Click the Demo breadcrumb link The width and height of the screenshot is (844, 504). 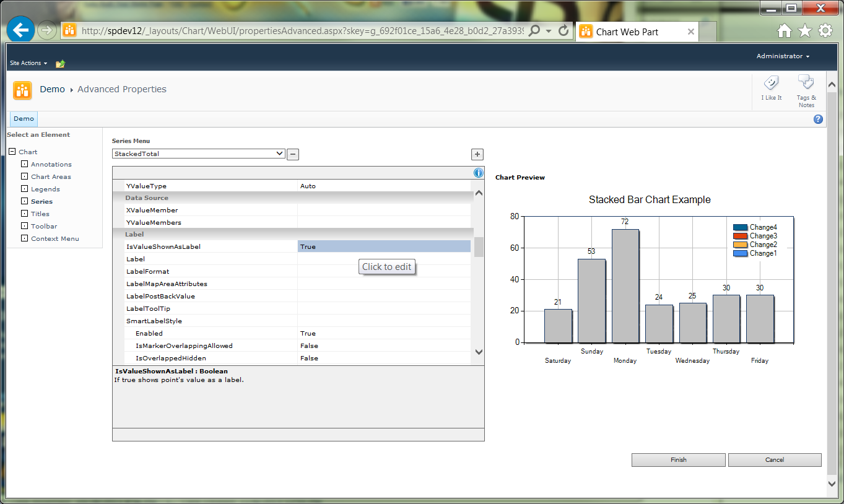(x=53, y=89)
